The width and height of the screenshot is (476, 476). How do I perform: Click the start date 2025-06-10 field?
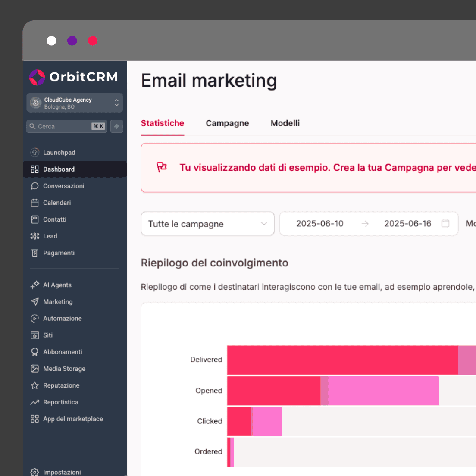[x=319, y=224]
